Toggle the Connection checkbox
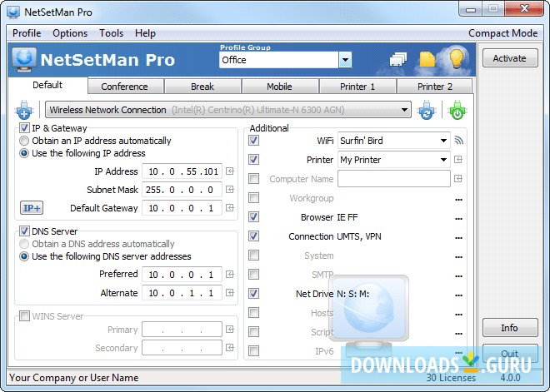Screen dimensions: 550x392 [253, 236]
